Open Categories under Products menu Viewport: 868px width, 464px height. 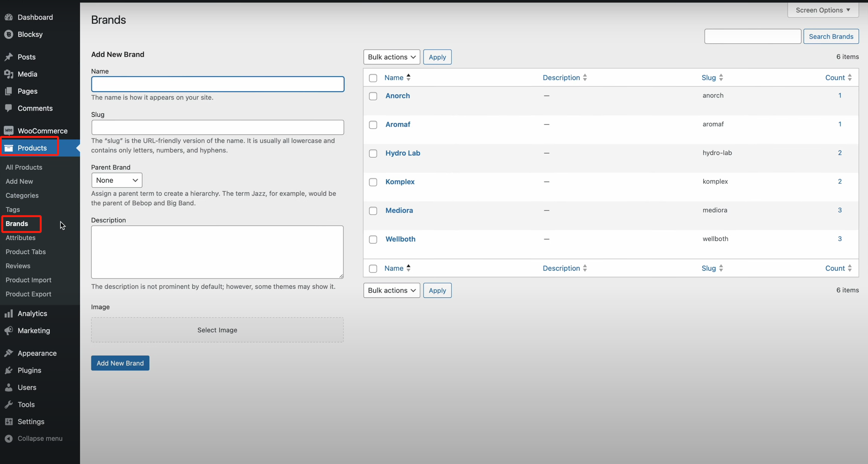[x=22, y=195]
